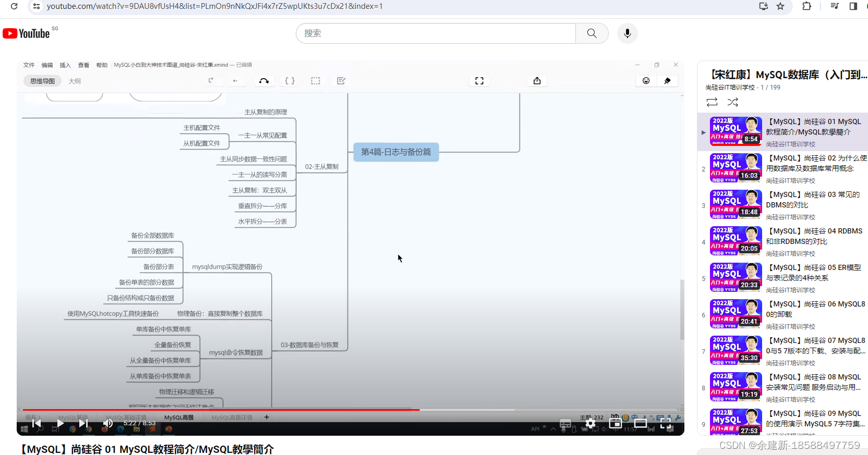Toggle subtitles with the captions icon
This screenshot has height=455, width=868.
point(565,423)
